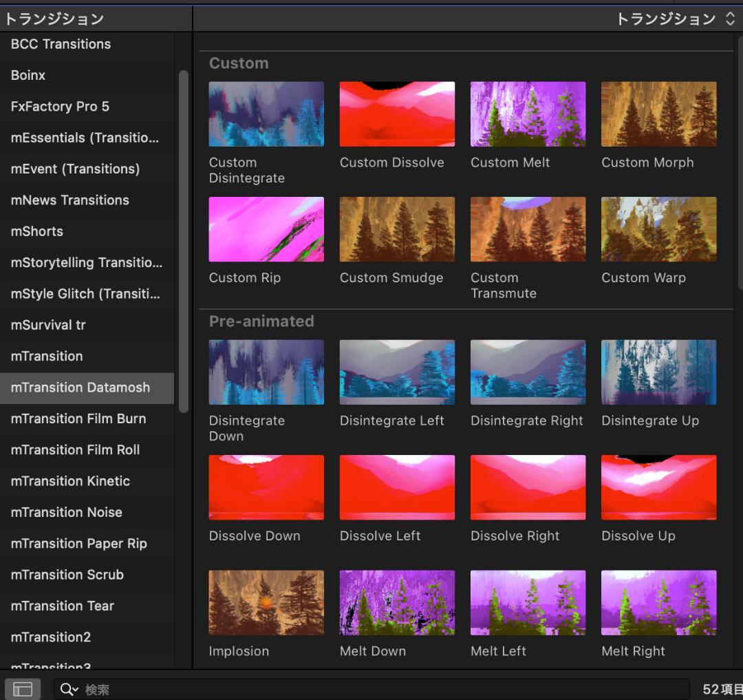Open the BCC Transitions category

tap(61, 44)
